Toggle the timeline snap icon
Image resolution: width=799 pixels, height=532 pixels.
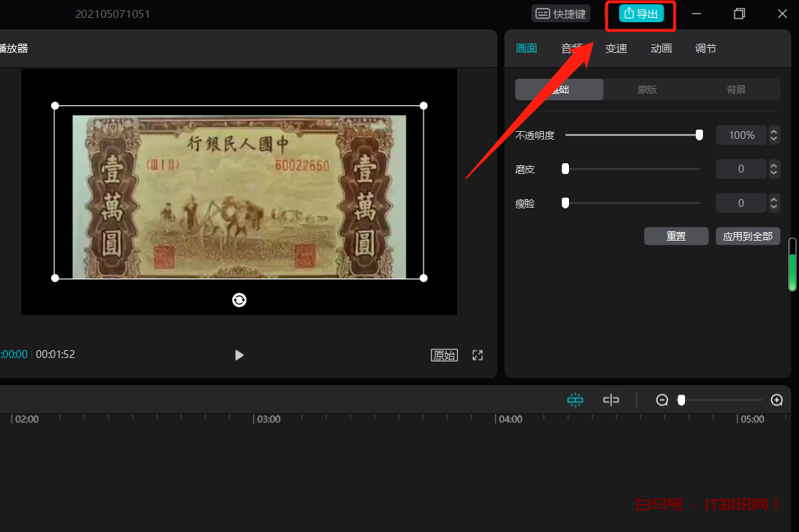point(575,400)
